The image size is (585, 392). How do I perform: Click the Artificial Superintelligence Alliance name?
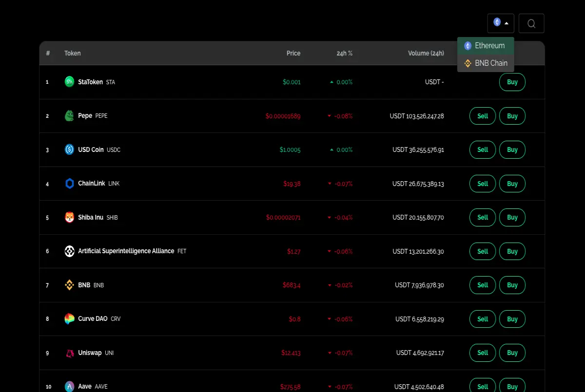pyautogui.click(x=126, y=251)
